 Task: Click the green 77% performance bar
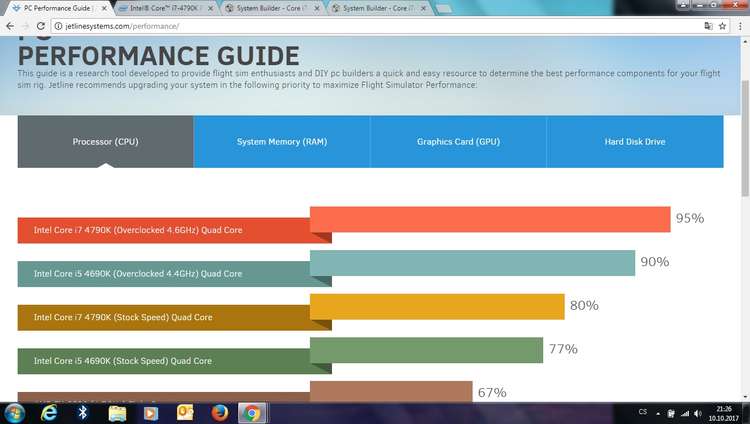427,350
